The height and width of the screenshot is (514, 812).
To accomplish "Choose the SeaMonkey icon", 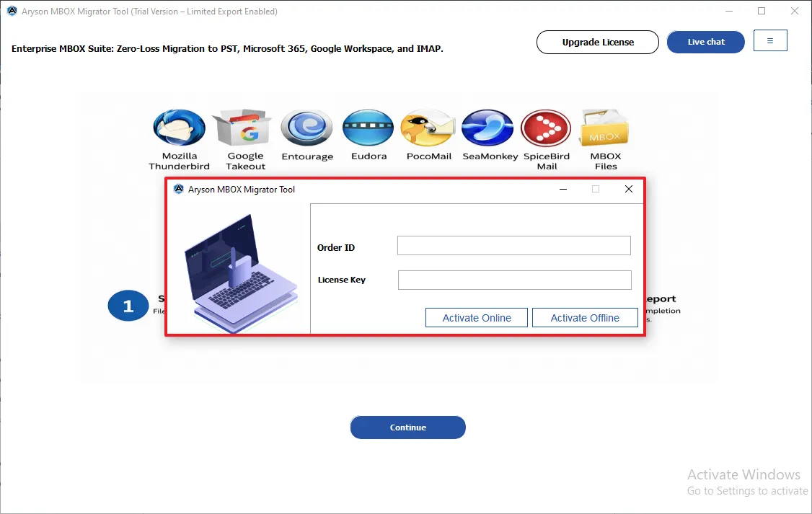I will click(x=487, y=128).
